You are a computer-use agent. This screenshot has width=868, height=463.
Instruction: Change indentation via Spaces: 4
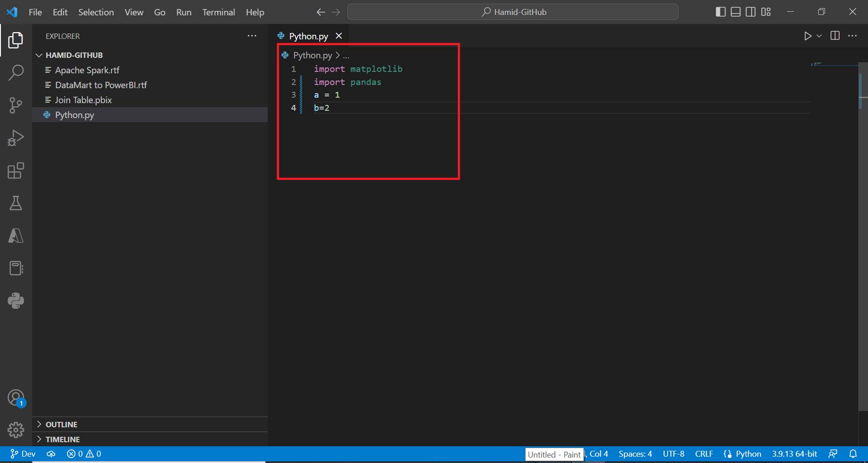coord(635,454)
